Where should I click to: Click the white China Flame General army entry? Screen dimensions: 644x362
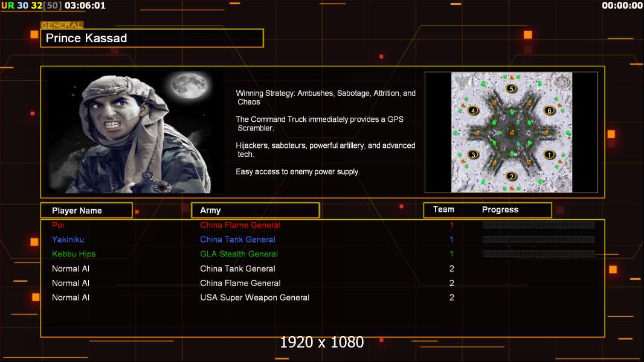(x=240, y=283)
